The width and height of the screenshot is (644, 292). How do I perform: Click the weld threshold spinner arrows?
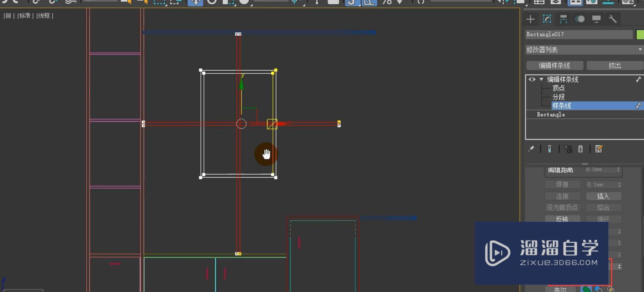pyautogui.click(x=619, y=184)
